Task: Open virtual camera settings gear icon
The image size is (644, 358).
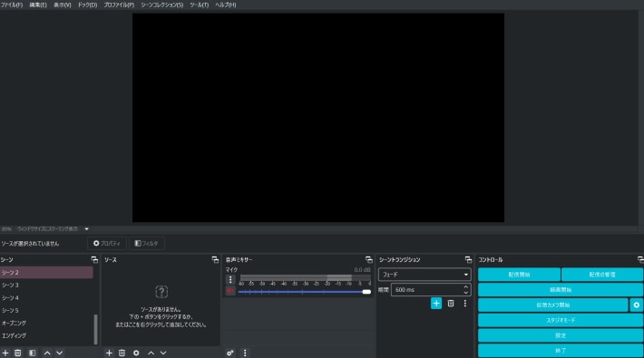Action: tap(636, 305)
